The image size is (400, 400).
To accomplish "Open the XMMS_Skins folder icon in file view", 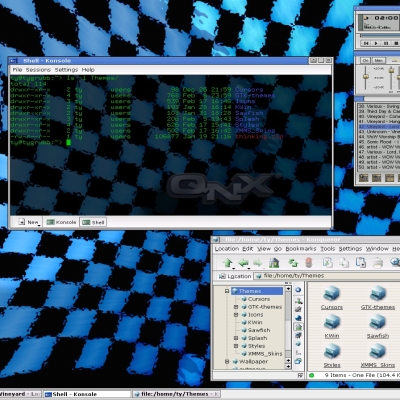I will pos(378,352).
